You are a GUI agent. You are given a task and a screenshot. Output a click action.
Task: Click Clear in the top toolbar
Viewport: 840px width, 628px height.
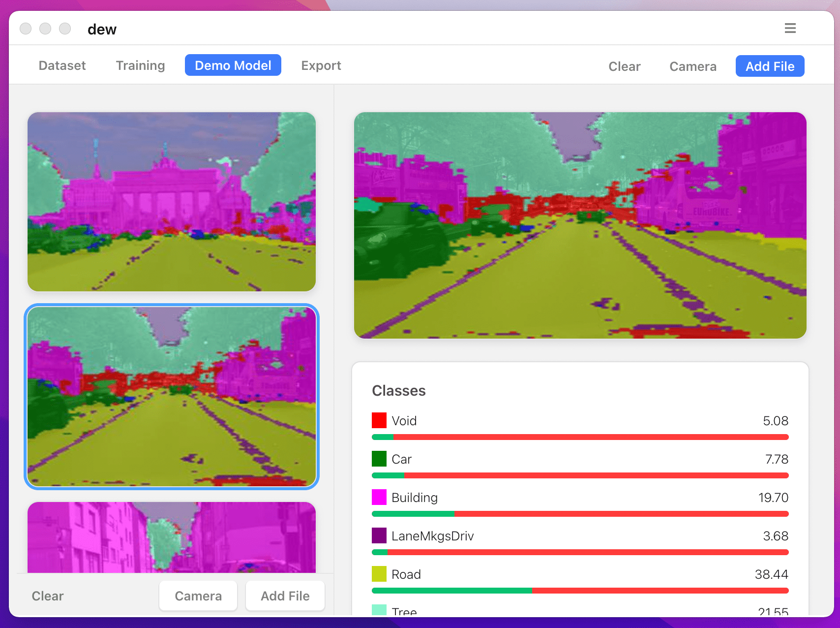(624, 66)
